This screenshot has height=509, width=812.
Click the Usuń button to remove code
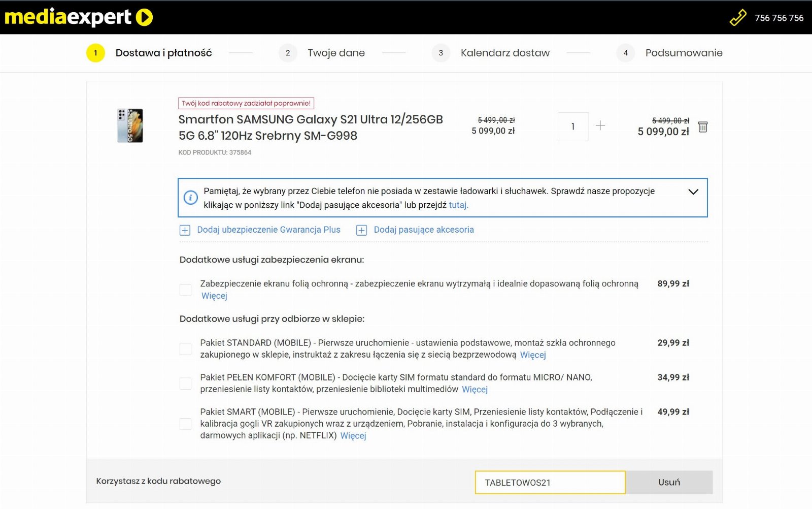tap(669, 483)
